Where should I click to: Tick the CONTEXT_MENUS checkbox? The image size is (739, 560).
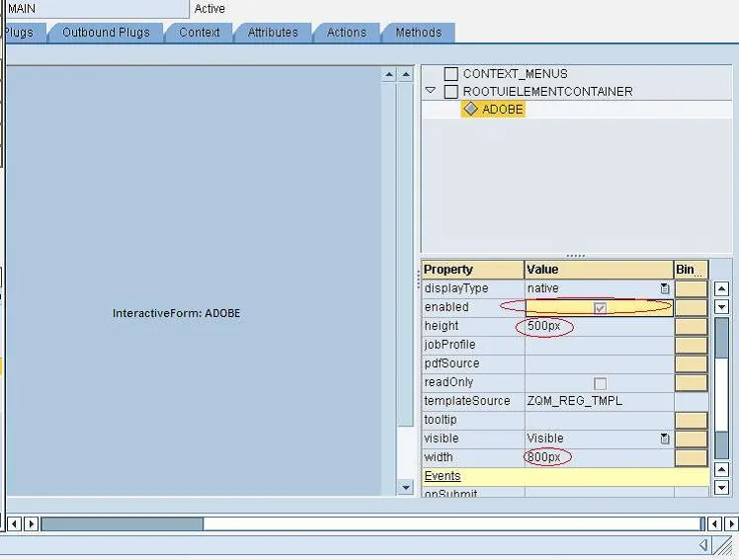click(452, 74)
